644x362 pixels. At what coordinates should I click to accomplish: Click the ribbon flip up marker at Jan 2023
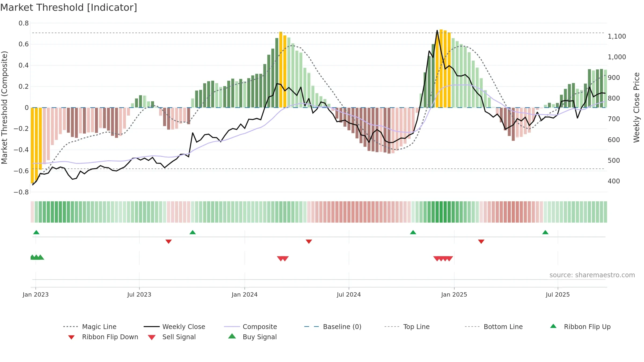click(x=36, y=232)
